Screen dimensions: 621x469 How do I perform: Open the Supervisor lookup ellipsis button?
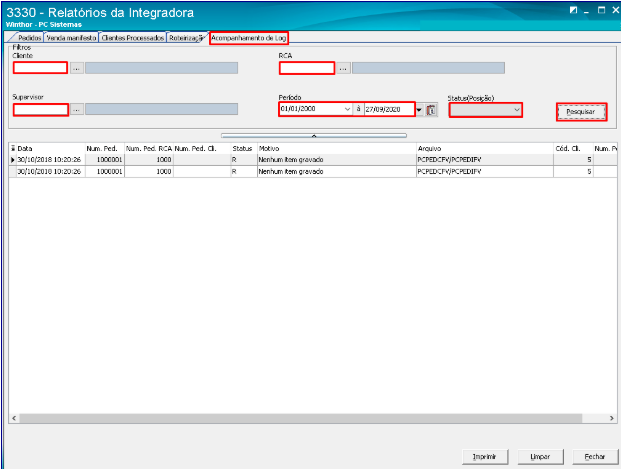(76, 109)
